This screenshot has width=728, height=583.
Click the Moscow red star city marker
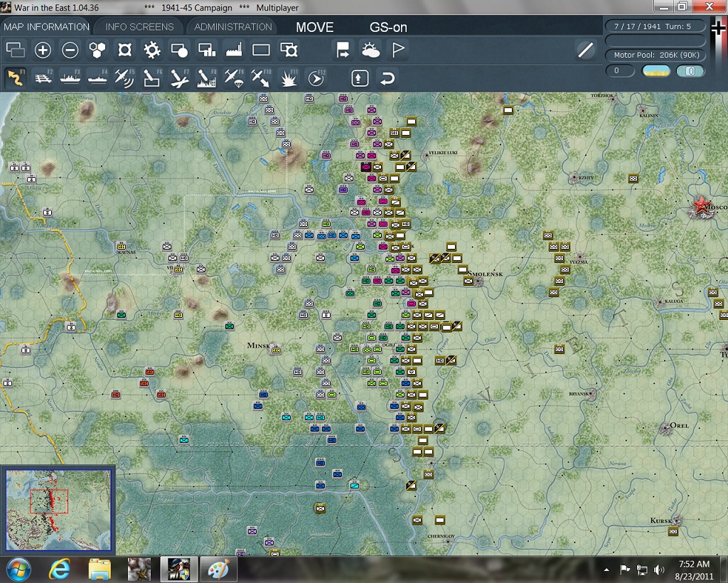(700, 205)
